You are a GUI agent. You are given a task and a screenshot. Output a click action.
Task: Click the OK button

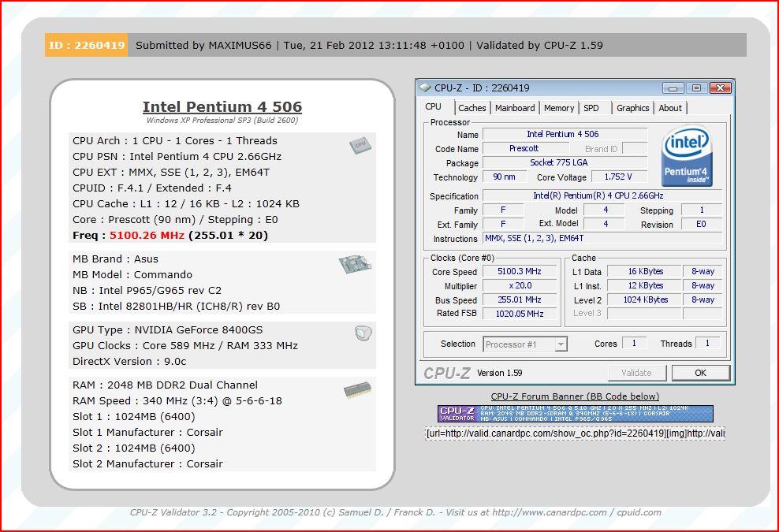click(x=700, y=373)
